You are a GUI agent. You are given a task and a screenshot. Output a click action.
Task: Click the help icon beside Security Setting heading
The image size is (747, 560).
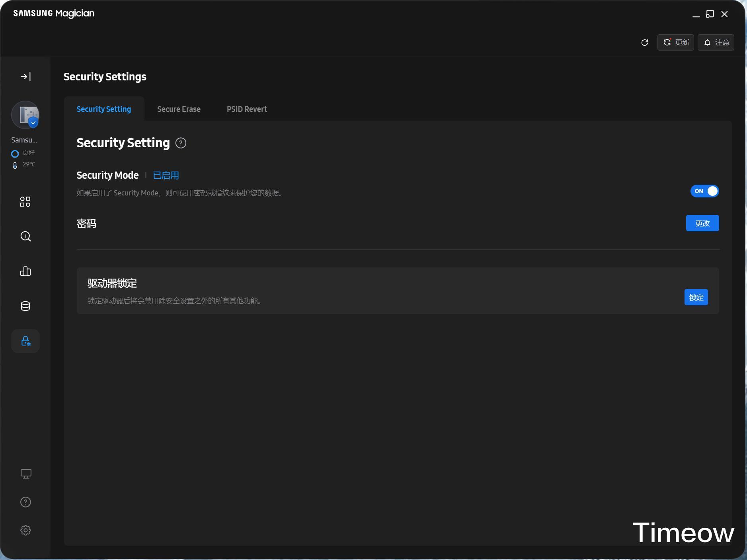181,143
